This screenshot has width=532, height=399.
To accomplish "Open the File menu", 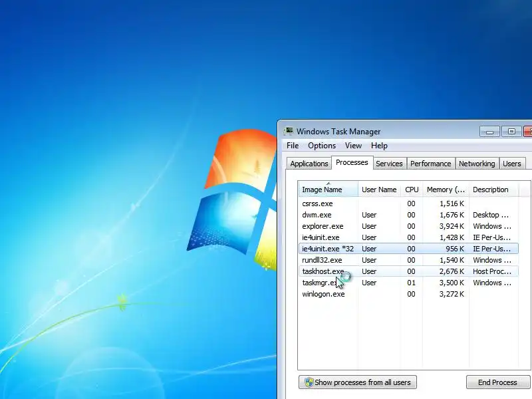I will tap(293, 146).
